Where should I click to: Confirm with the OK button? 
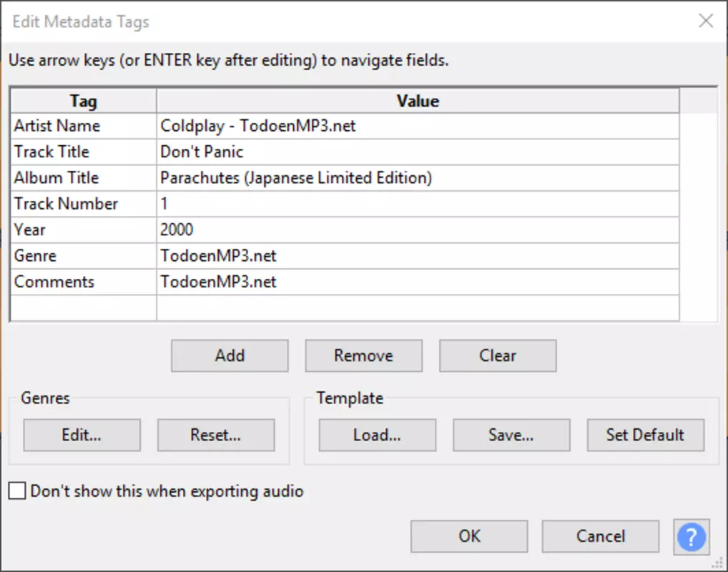click(x=469, y=536)
